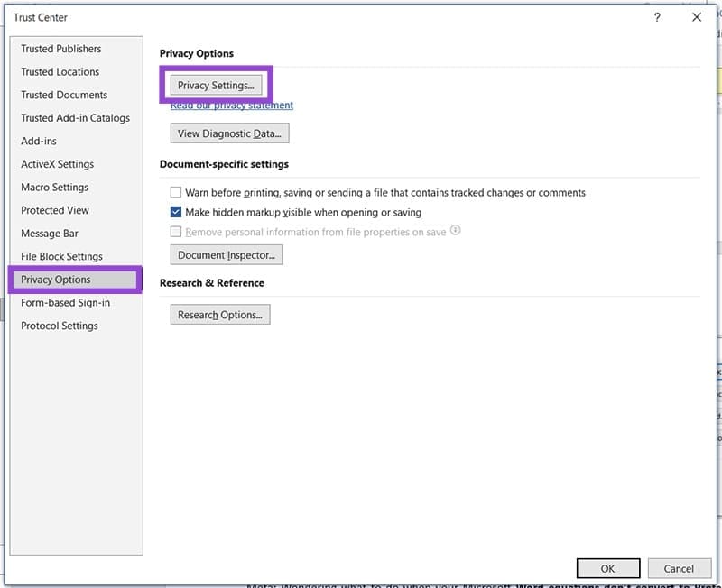Open Research Options
This screenshot has width=722, height=588.
(x=218, y=314)
